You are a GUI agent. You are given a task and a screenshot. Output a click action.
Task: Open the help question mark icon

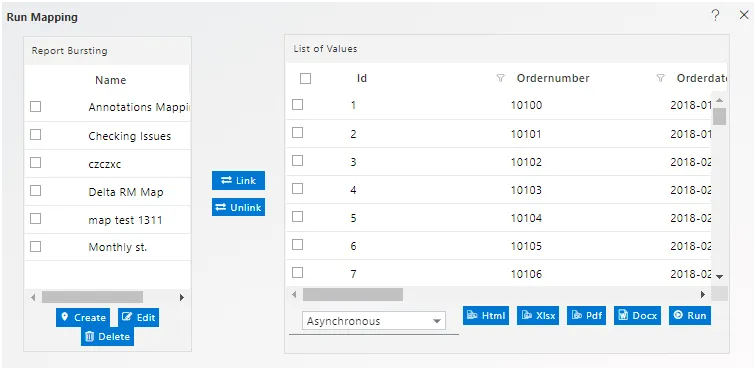tap(716, 15)
